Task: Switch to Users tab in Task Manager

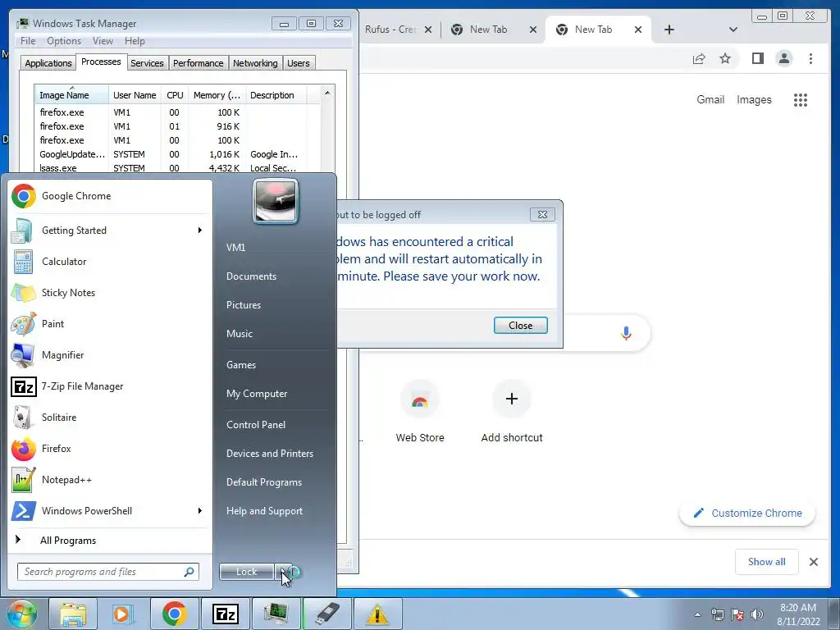Action: click(x=299, y=63)
